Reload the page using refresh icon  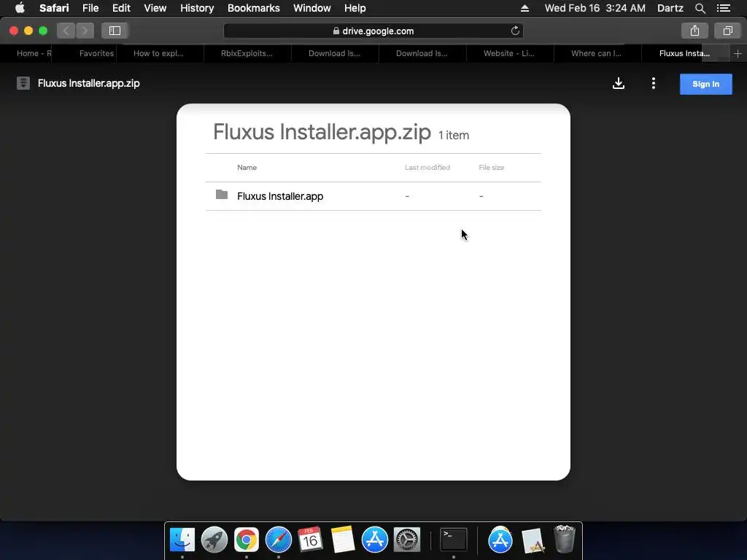coord(515,31)
